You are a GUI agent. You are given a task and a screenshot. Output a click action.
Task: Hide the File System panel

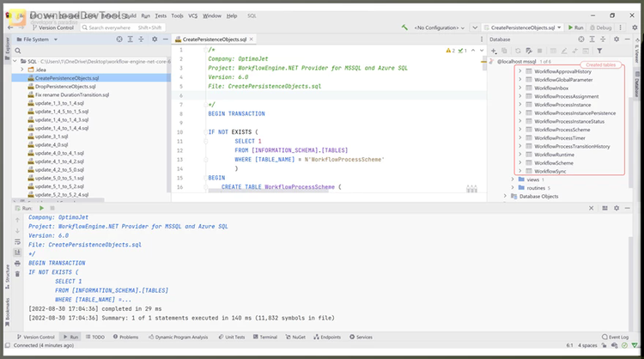[165, 40]
